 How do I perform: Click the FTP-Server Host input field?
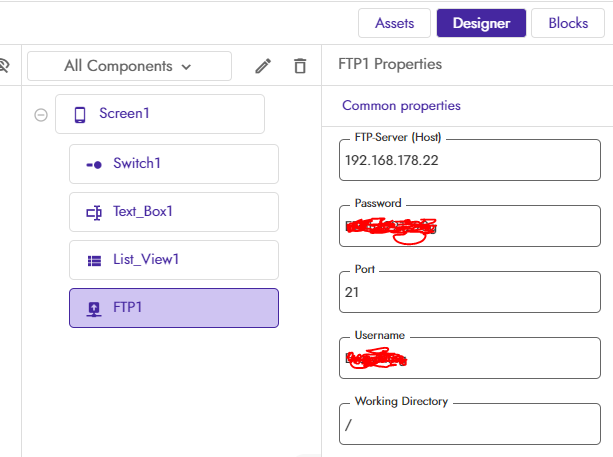[x=470, y=160]
